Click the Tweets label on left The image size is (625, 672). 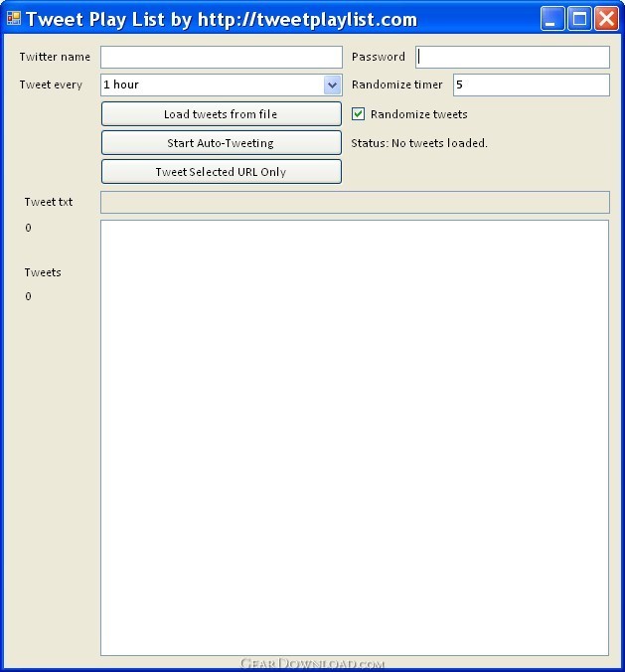[43, 272]
